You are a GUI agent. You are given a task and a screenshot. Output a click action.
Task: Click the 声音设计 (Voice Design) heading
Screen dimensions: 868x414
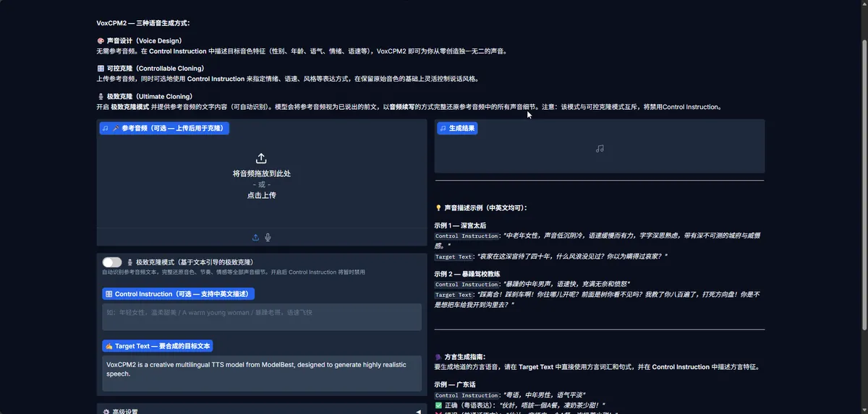coord(139,40)
